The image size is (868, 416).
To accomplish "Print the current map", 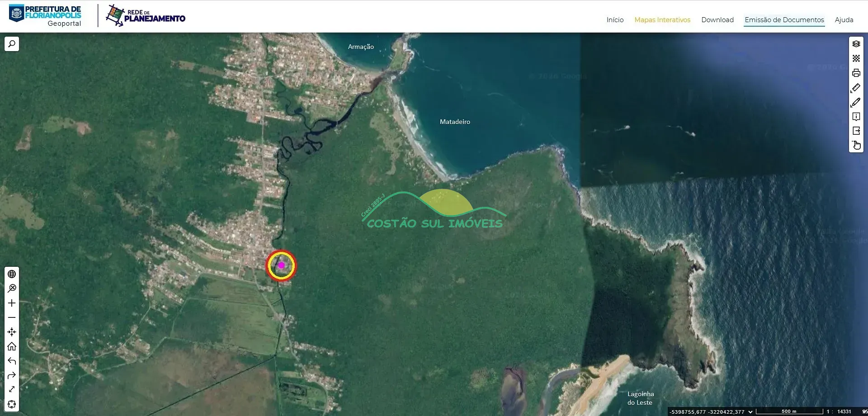I will point(856,73).
